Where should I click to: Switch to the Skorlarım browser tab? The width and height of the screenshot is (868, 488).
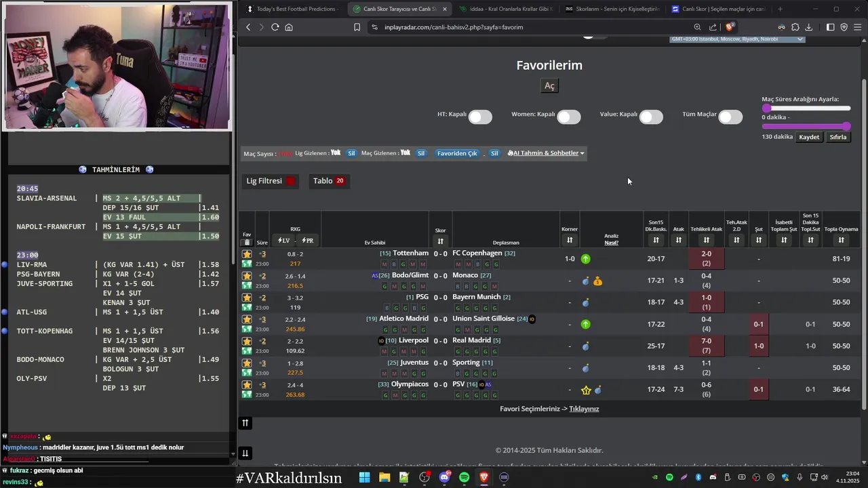pos(612,9)
